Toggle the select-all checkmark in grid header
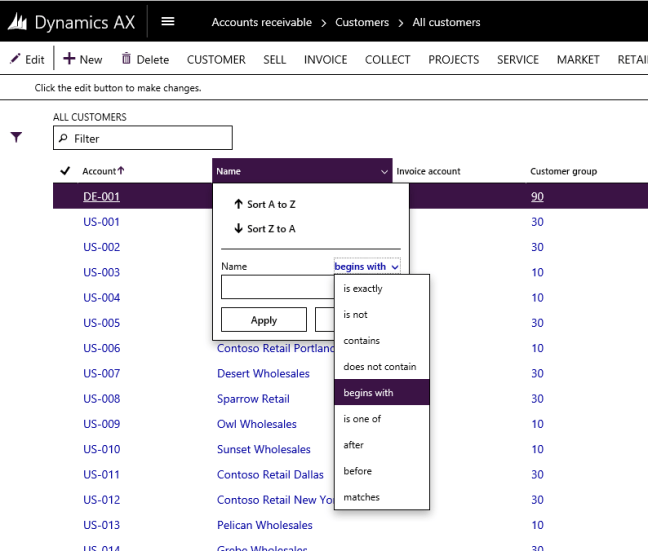The height and width of the screenshot is (551, 648). (66, 171)
